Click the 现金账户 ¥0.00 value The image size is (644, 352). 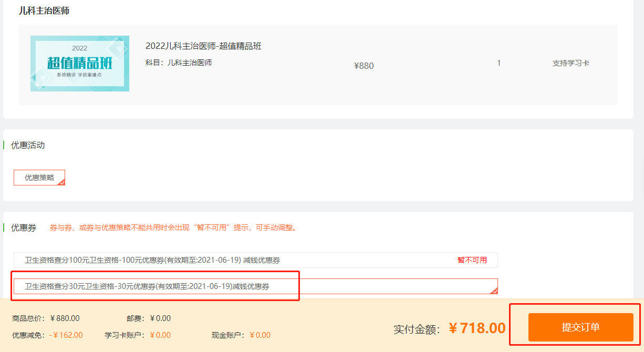(260, 335)
